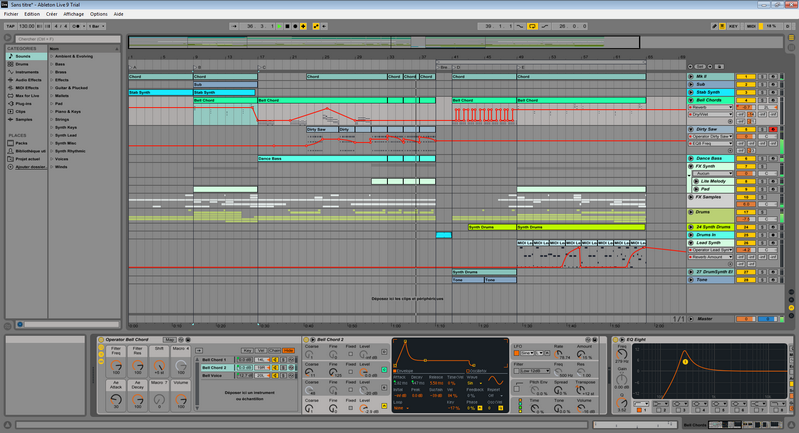799x433 pixels.
Task: Select the MIDI Effects browser category
Action: [x=27, y=88]
